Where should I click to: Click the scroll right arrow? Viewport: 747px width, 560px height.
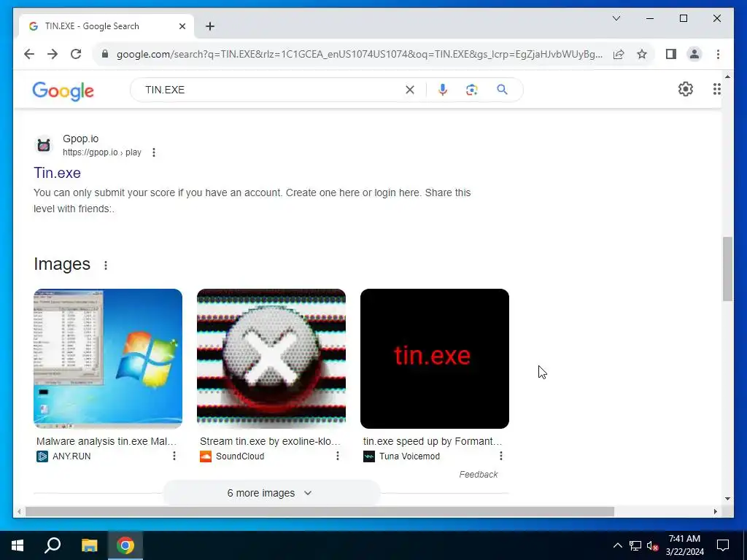pyautogui.click(x=715, y=511)
